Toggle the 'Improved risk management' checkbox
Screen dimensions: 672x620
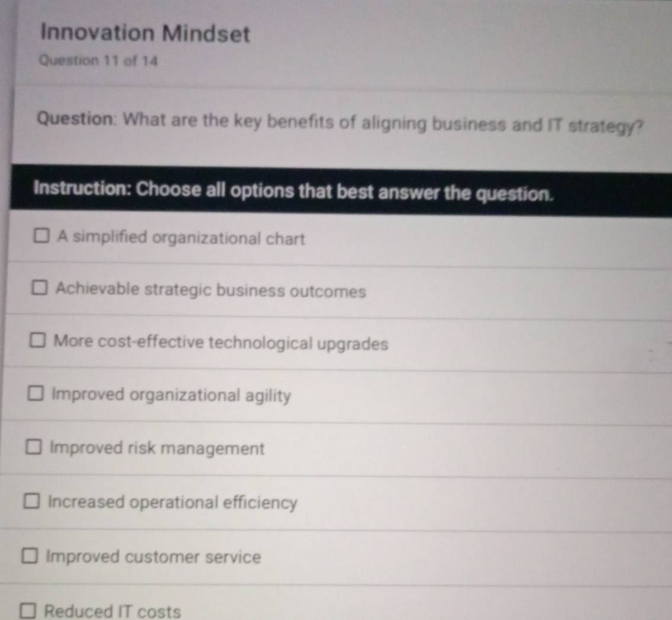33,447
